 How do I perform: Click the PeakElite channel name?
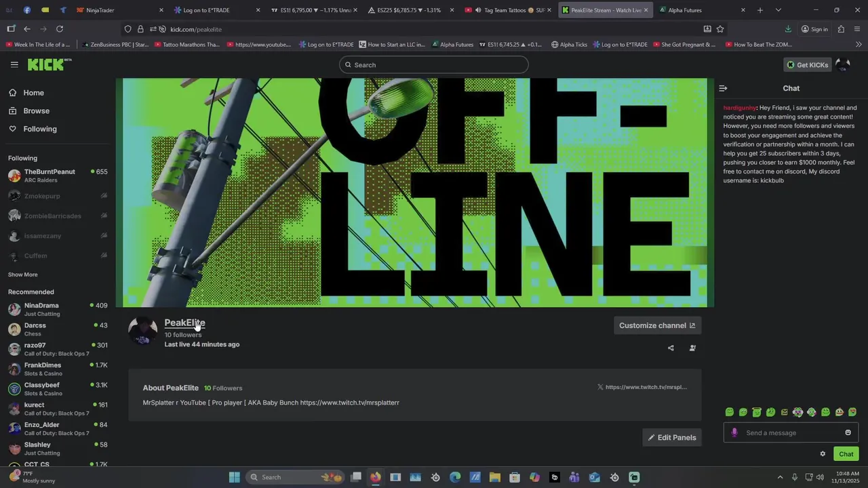coord(184,323)
